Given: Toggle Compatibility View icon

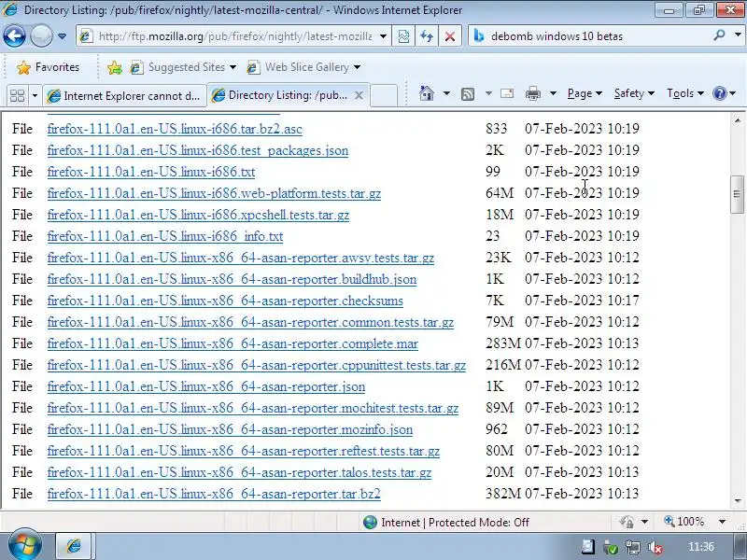Looking at the screenshot, I should tap(403, 36).
